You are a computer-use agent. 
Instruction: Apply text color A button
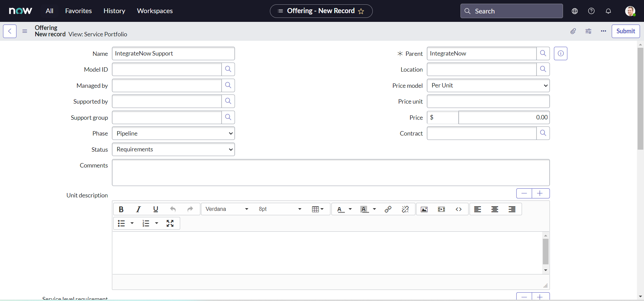tap(341, 209)
